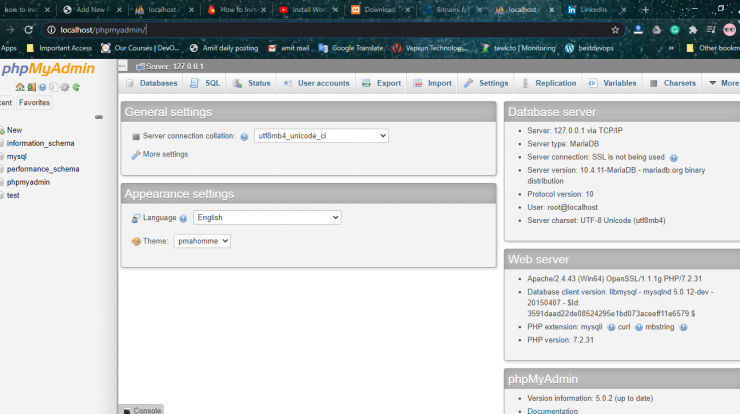Open the Extensions puzzle icon

coord(693,30)
